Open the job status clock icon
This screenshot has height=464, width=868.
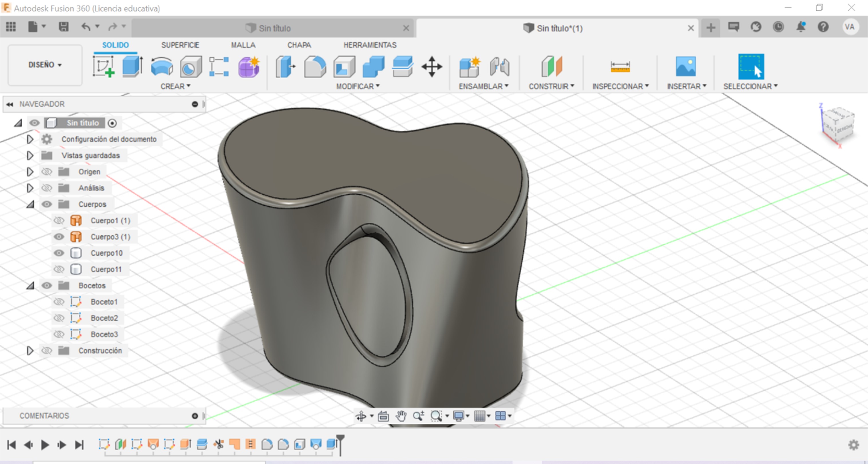click(x=778, y=27)
